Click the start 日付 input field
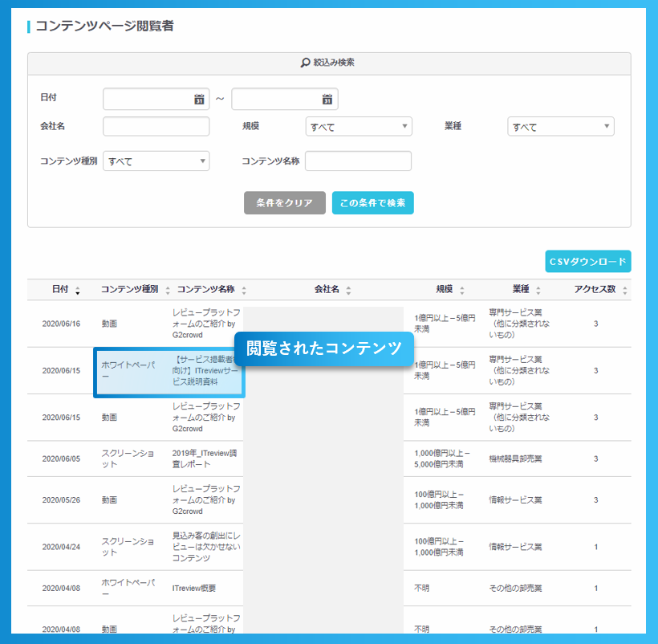 (148, 100)
